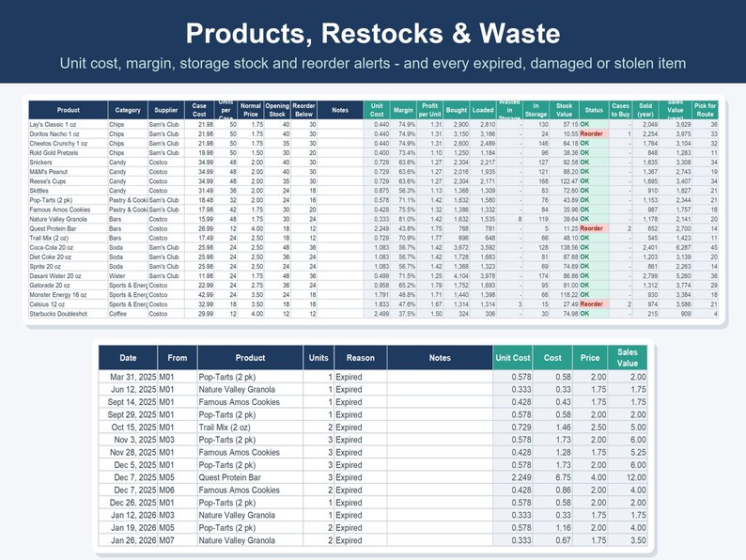Click the "Oct 15, 2025" date cell
Viewport: 746px width, 560px height.
point(128,428)
